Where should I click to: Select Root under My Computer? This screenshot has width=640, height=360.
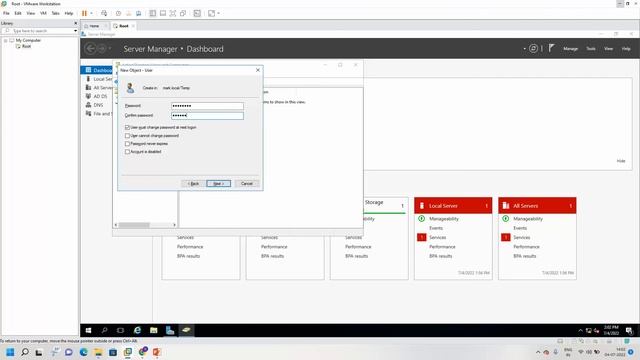coord(26,47)
